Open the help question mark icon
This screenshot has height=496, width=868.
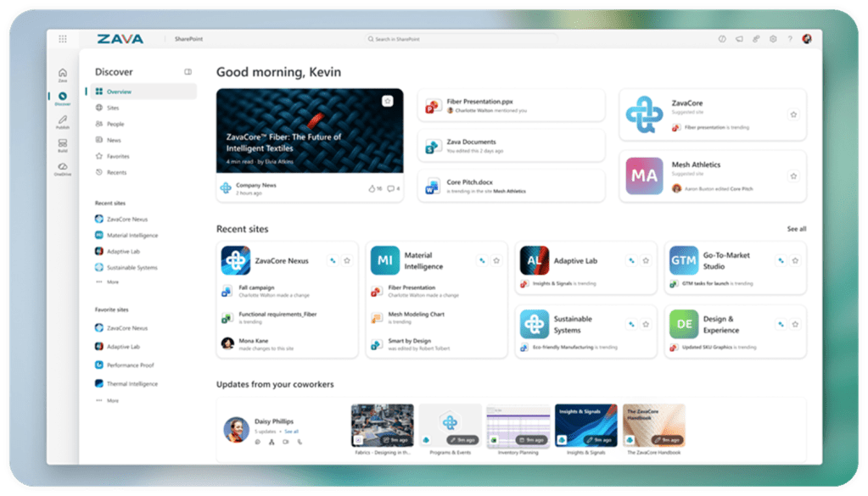790,39
